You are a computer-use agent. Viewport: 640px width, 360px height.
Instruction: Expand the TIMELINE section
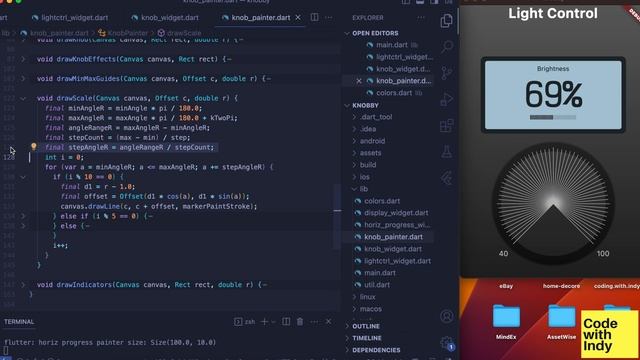coord(367,338)
